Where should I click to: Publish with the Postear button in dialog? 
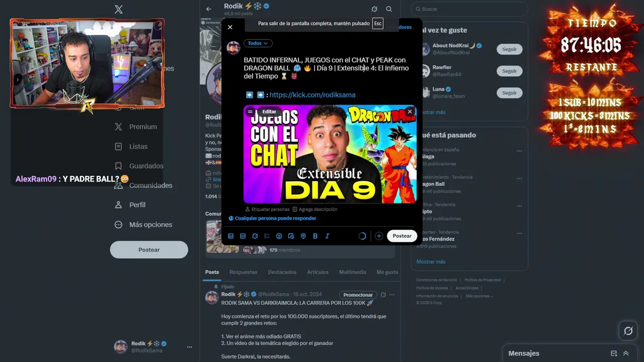[x=402, y=236]
